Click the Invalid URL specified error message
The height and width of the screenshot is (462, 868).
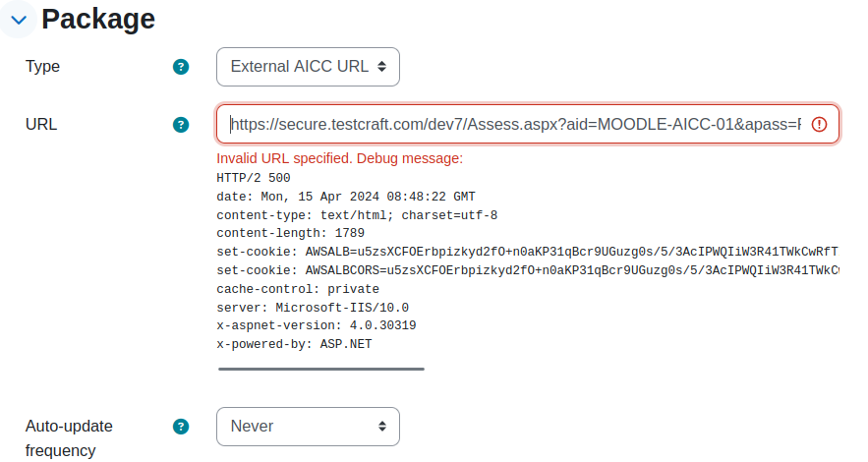click(339, 158)
